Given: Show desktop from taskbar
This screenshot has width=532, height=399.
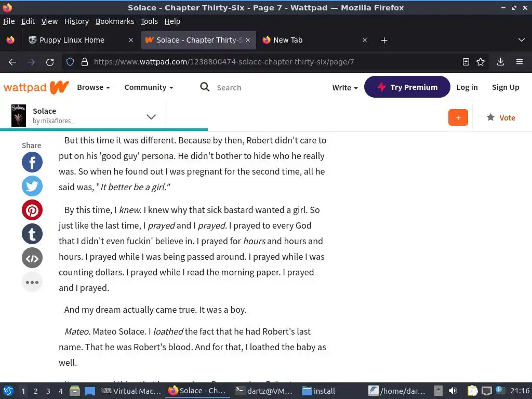Looking at the screenshot, I should [89, 391].
